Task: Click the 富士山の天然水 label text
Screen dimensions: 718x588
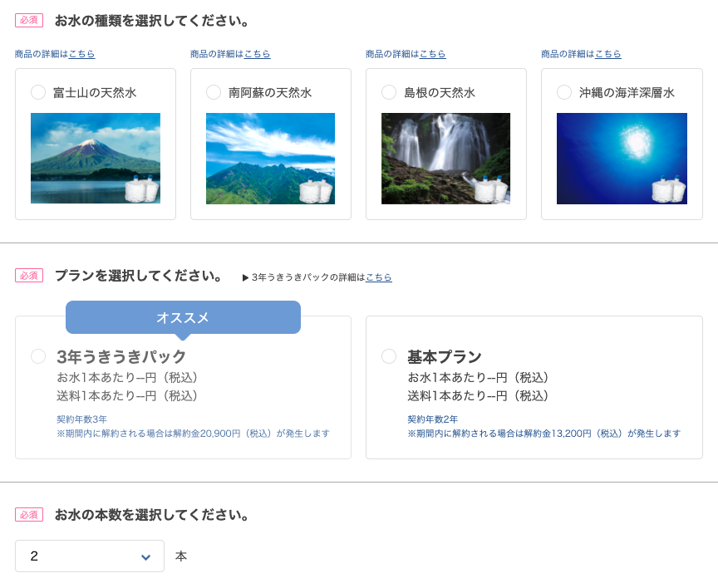Action: click(x=95, y=93)
